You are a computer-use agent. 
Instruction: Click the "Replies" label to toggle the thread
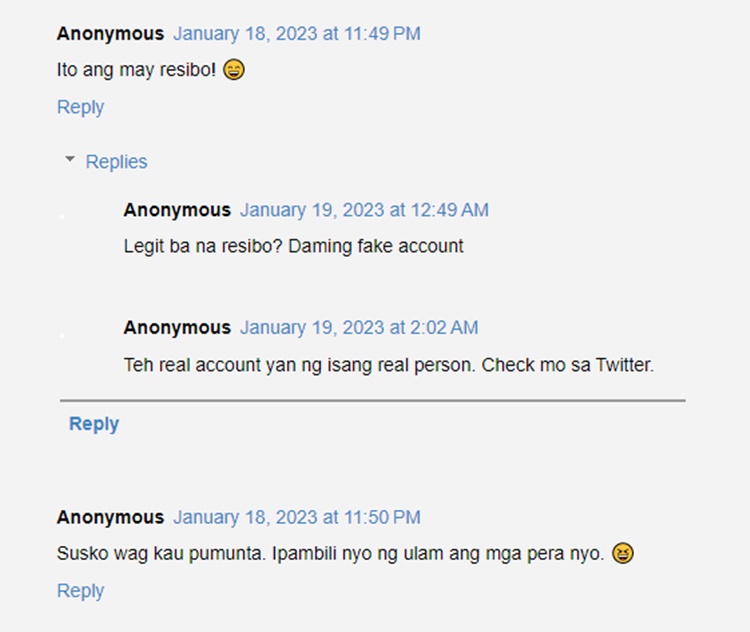pos(116,162)
